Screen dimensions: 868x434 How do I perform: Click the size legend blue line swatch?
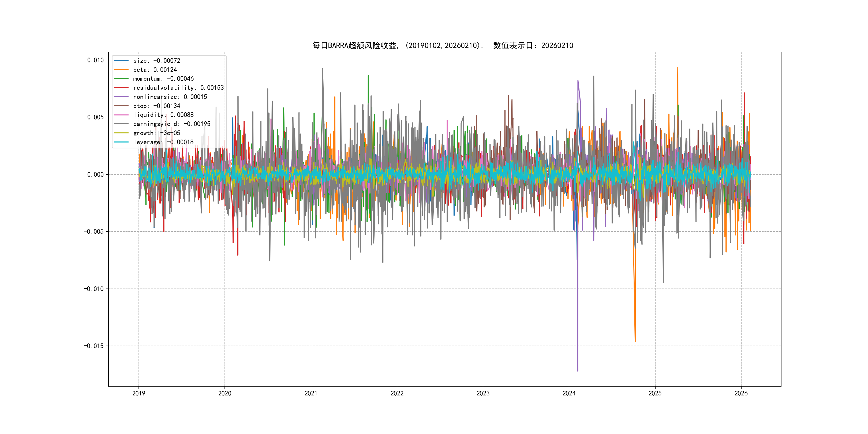pos(121,61)
